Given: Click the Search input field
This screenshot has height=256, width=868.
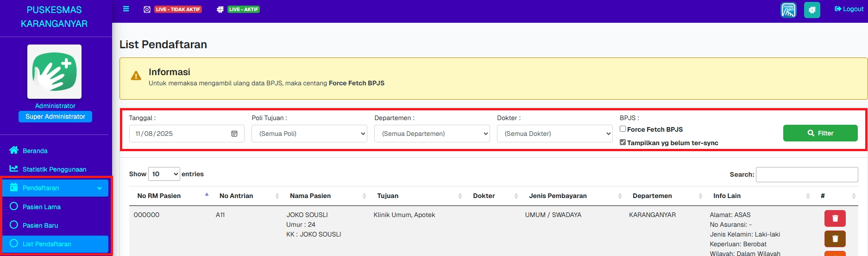Looking at the screenshot, I should coord(806,174).
